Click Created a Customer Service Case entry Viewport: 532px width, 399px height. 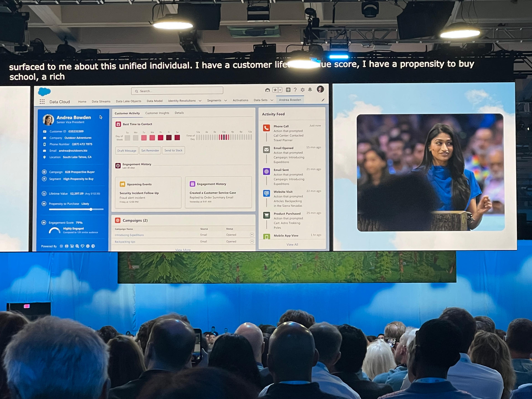point(213,193)
